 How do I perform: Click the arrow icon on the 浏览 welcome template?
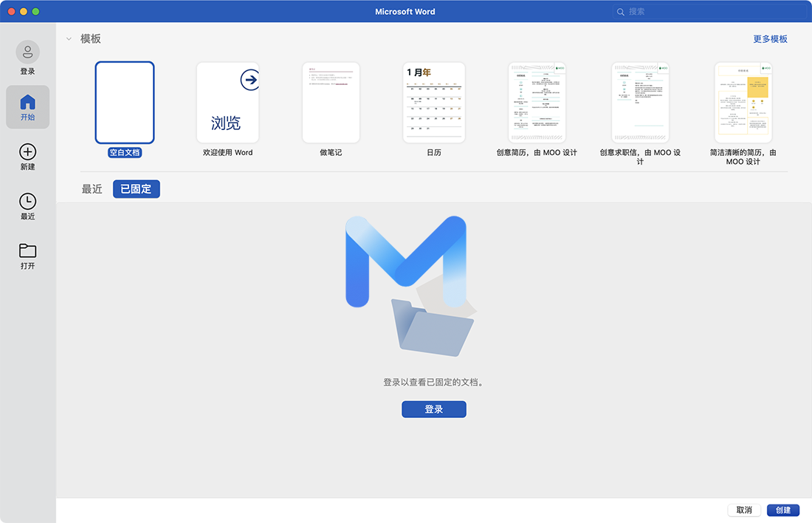250,80
